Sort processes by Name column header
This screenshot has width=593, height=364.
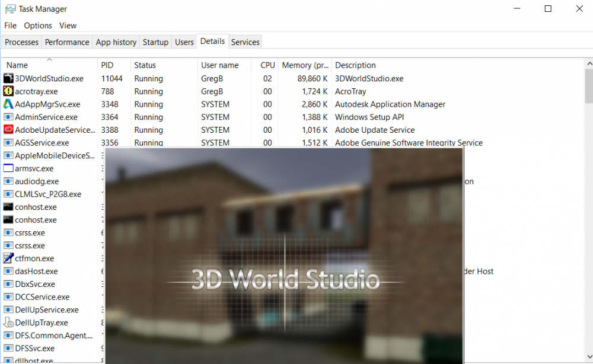pyautogui.click(x=17, y=65)
